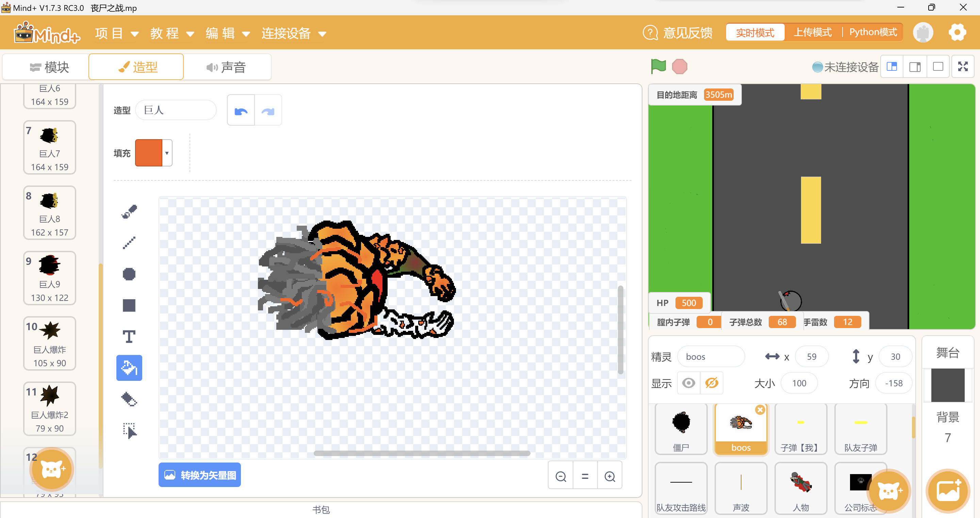The image size is (980, 518).
Task: Click the canvas horizontal scrollbar
Action: (422, 453)
